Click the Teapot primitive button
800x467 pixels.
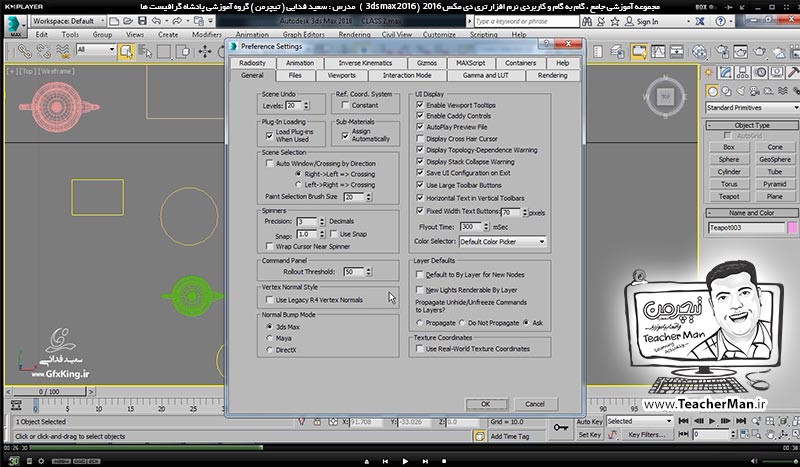click(729, 196)
